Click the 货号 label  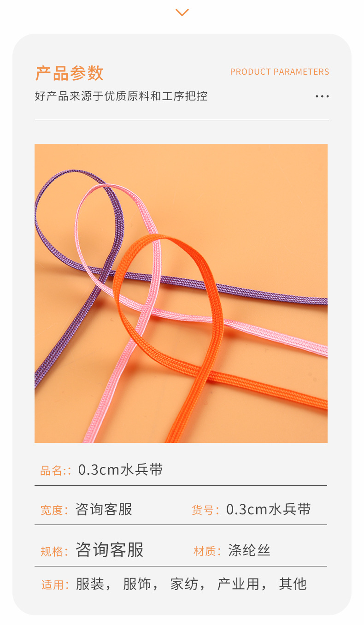click(x=203, y=510)
